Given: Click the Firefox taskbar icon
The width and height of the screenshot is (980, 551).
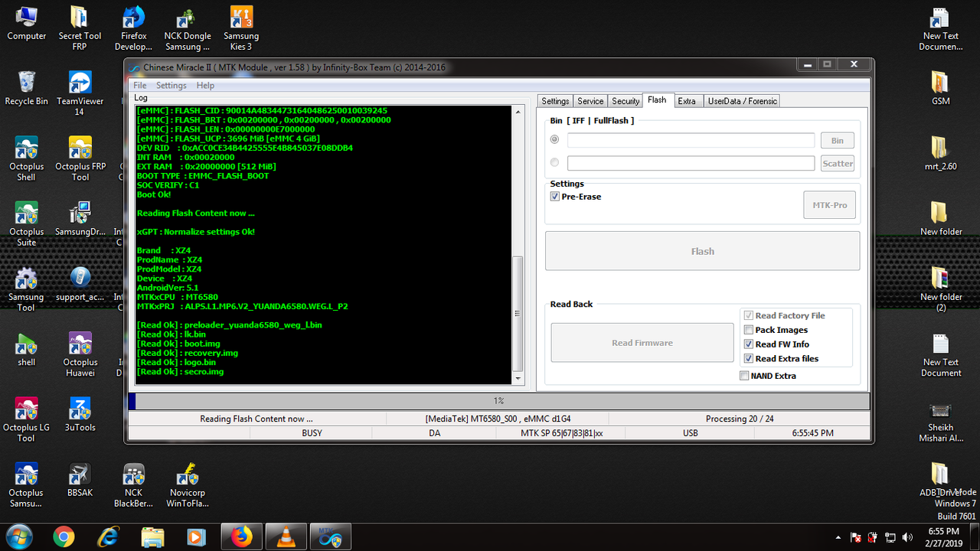Looking at the screenshot, I should point(242,537).
